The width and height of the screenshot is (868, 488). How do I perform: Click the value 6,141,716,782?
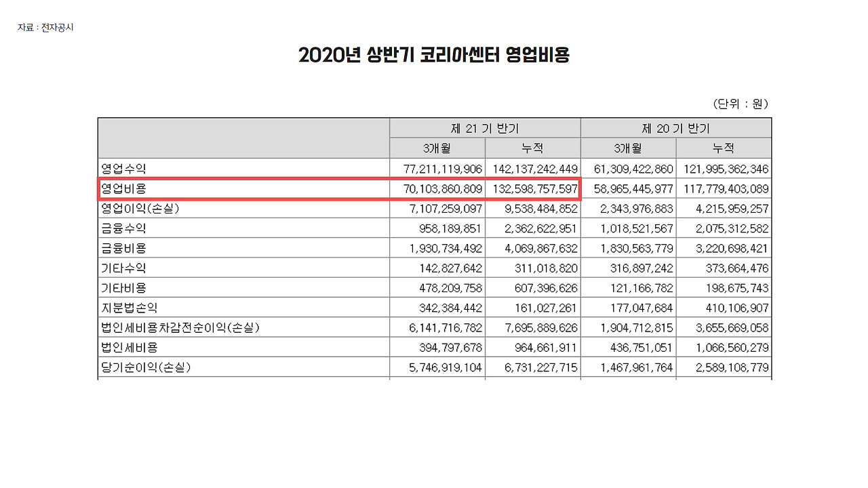pyautogui.click(x=446, y=328)
